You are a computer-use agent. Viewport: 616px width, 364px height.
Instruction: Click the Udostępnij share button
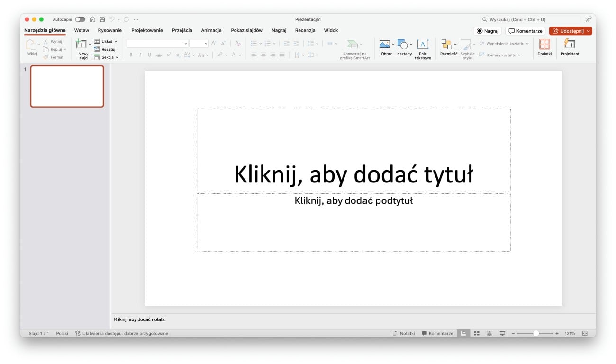(571, 31)
